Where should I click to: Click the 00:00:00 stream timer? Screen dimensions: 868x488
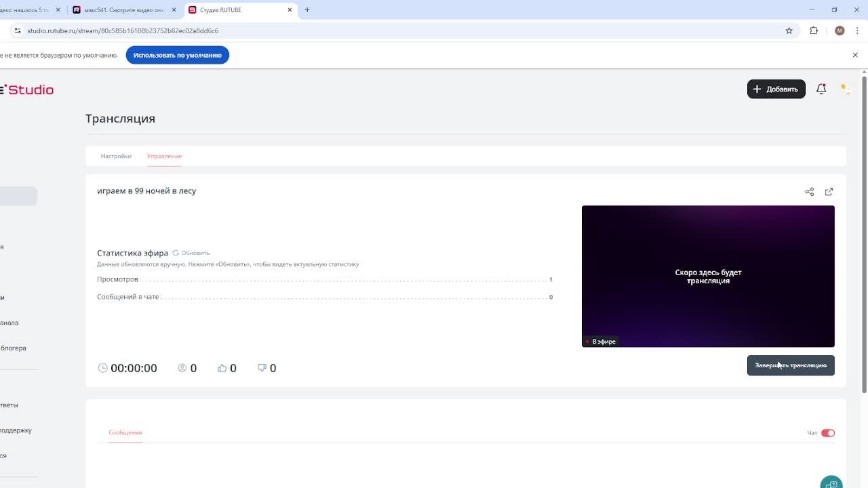click(x=134, y=368)
